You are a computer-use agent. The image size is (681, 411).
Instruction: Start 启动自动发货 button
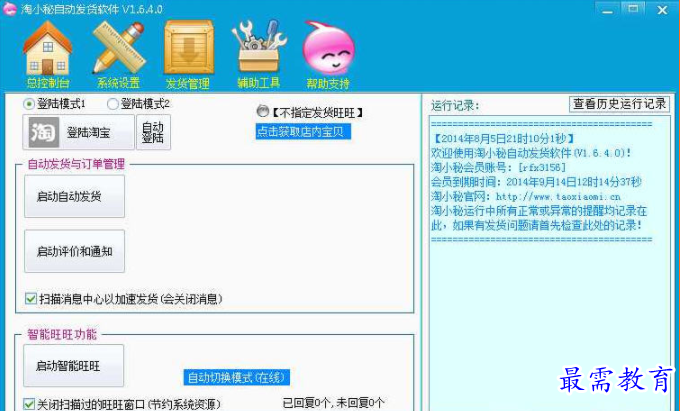(x=75, y=196)
